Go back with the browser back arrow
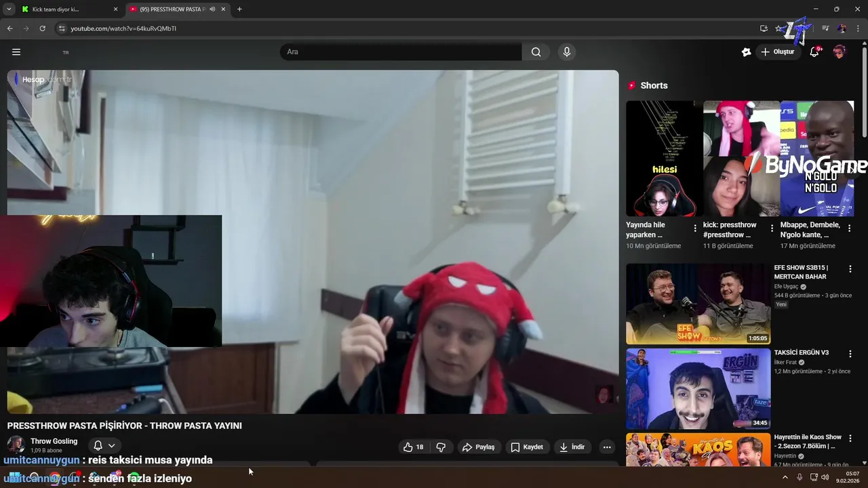This screenshot has width=868, height=488. 9,28
